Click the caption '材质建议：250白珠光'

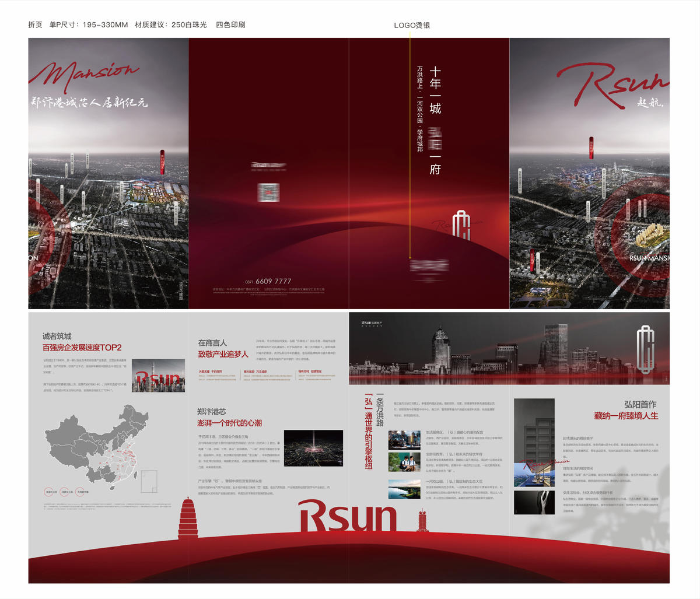click(171, 24)
